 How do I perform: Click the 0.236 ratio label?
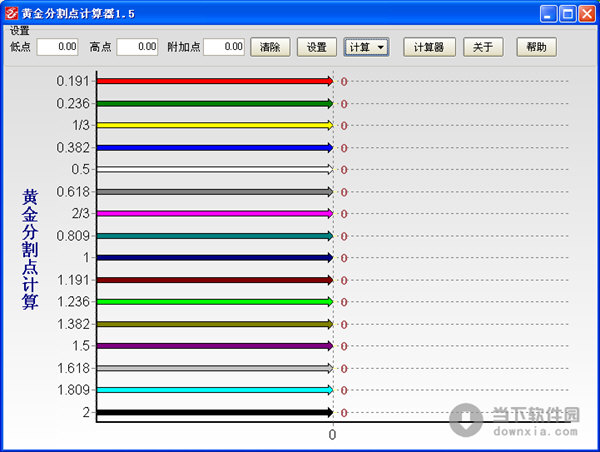coord(73,103)
